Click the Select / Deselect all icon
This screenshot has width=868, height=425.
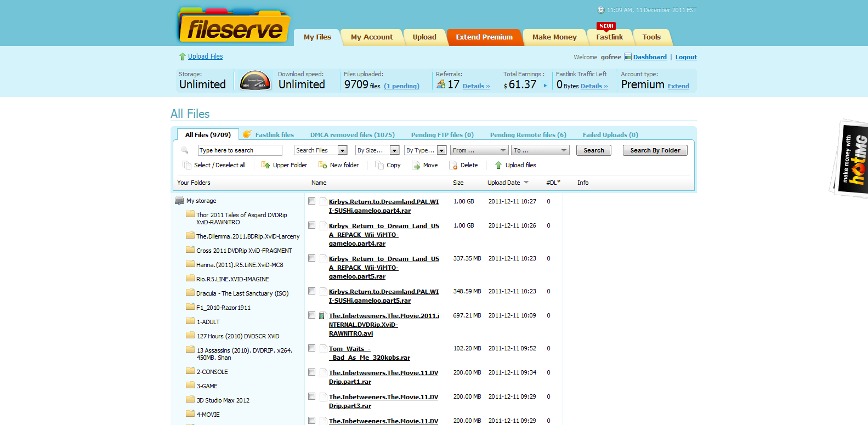(x=187, y=165)
